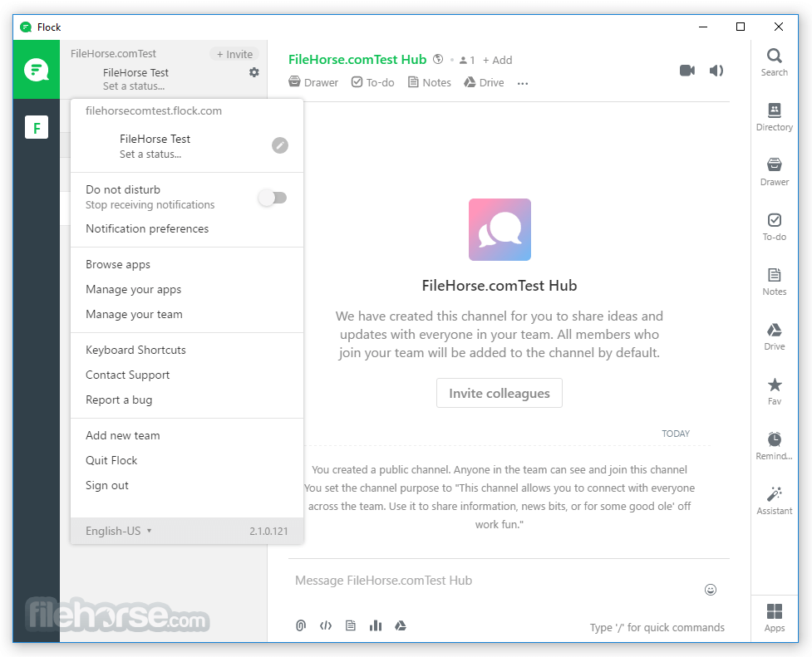Open Directory in right sidebar
The height and width of the screenshot is (657, 812).
pos(775,117)
